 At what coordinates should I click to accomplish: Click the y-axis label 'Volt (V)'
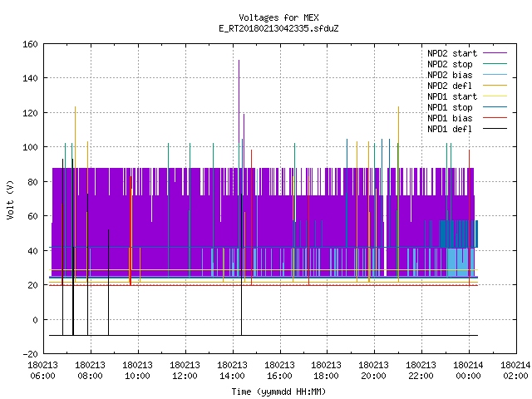point(10,199)
